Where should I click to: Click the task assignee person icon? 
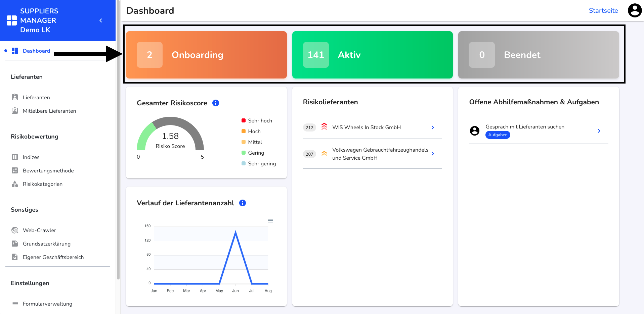tap(475, 131)
